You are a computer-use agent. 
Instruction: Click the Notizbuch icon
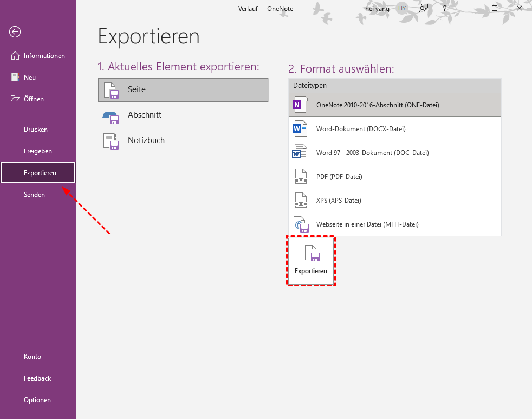coord(111,141)
